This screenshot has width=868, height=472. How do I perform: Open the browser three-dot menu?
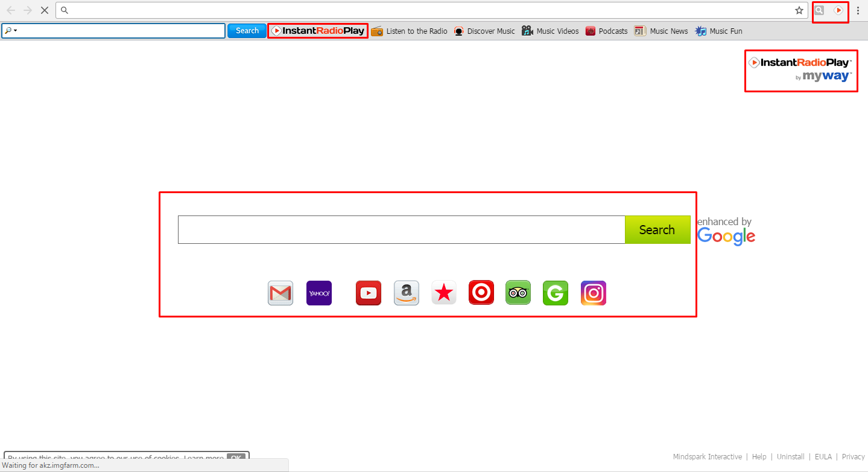(x=858, y=10)
